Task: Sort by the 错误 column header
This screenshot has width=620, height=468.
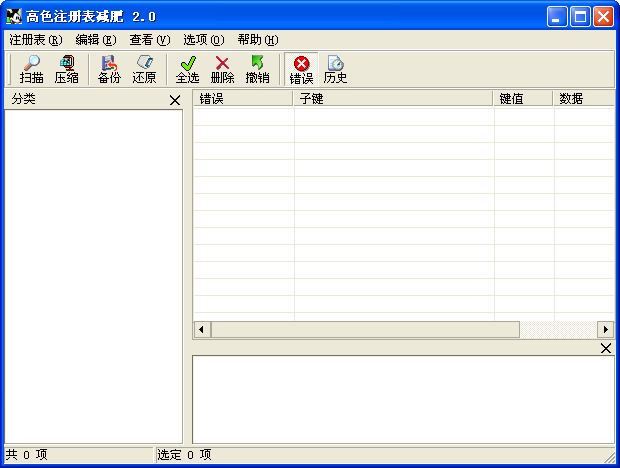Action: pos(242,99)
